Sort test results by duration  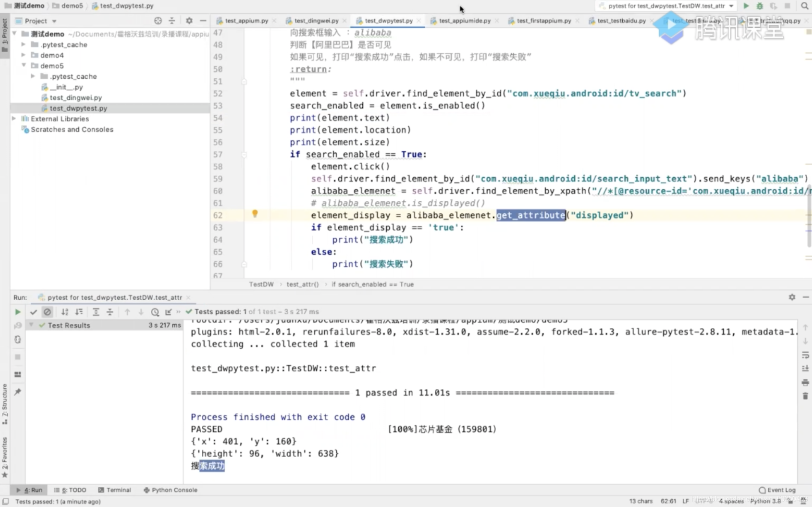click(79, 312)
